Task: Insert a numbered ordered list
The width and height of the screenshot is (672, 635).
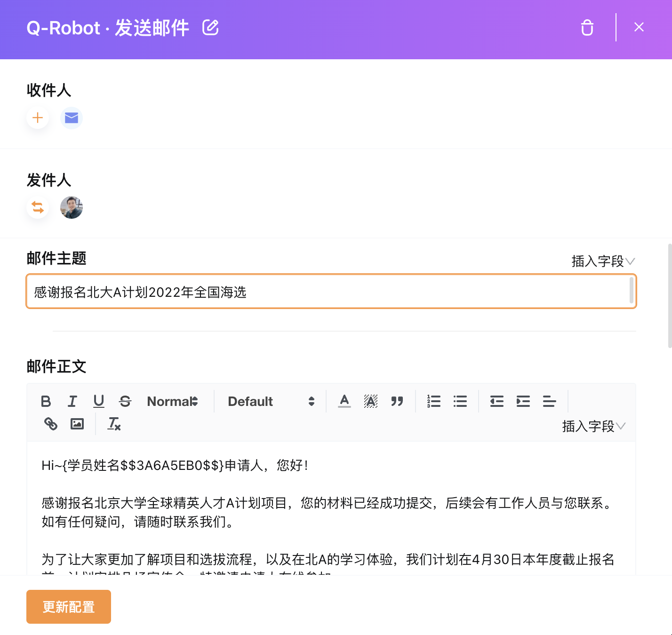Action: coord(433,401)
